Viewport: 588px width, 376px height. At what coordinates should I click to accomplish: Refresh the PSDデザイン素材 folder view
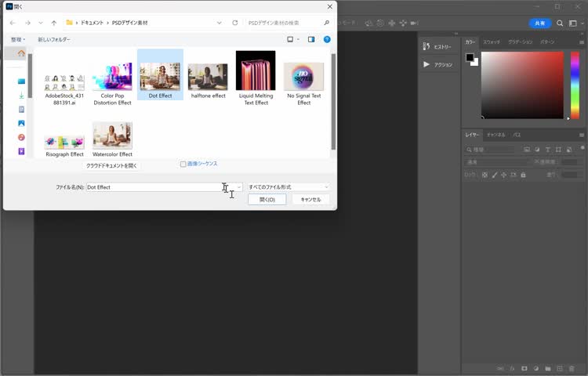click(234, 23)
